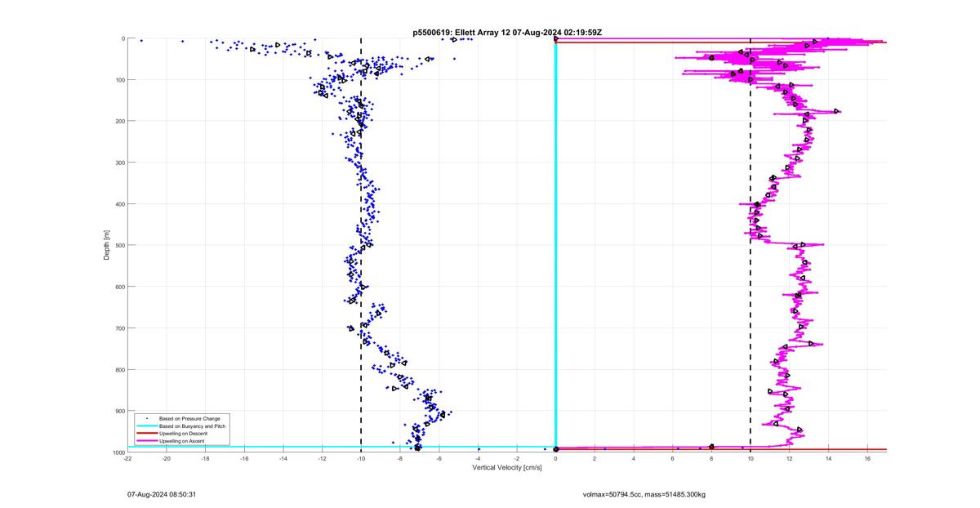Viewport: 980px width, 508px height.
Task: Click the timestamp '07-Aug-2024 08:50:31'
Action: (x=162, y=494)
